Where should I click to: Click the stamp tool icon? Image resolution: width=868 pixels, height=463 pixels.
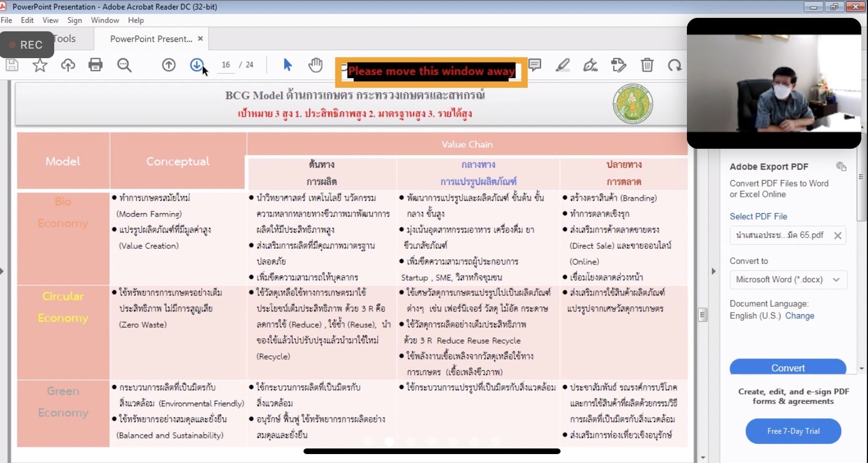click(x=619, y=65)
